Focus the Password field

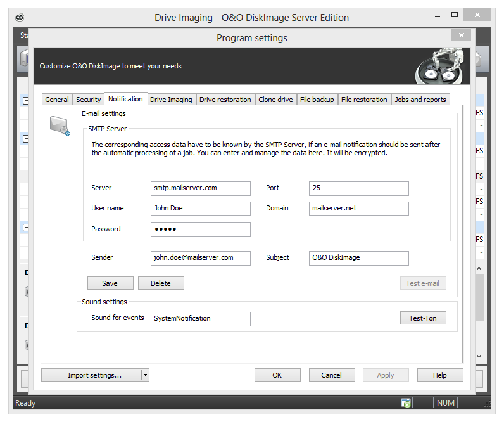click(201, 229)
